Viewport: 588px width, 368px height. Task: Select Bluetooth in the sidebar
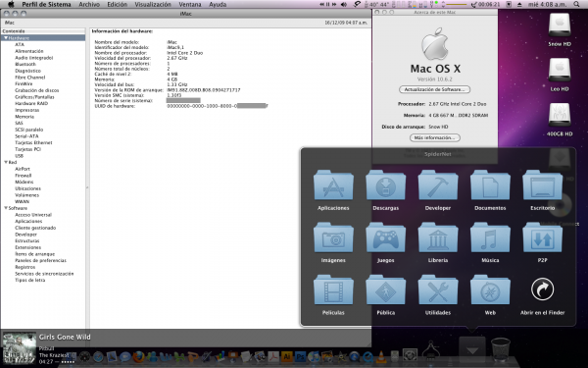(x=25, y=64)
